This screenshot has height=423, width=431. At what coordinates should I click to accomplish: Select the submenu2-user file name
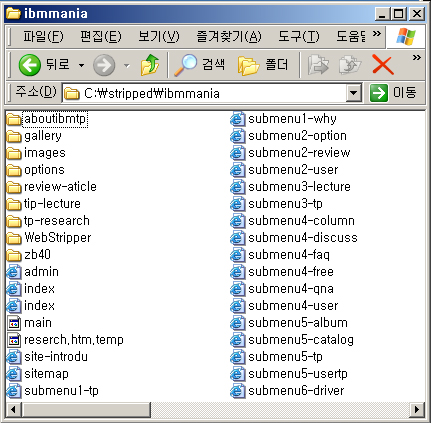pos(293,170)
